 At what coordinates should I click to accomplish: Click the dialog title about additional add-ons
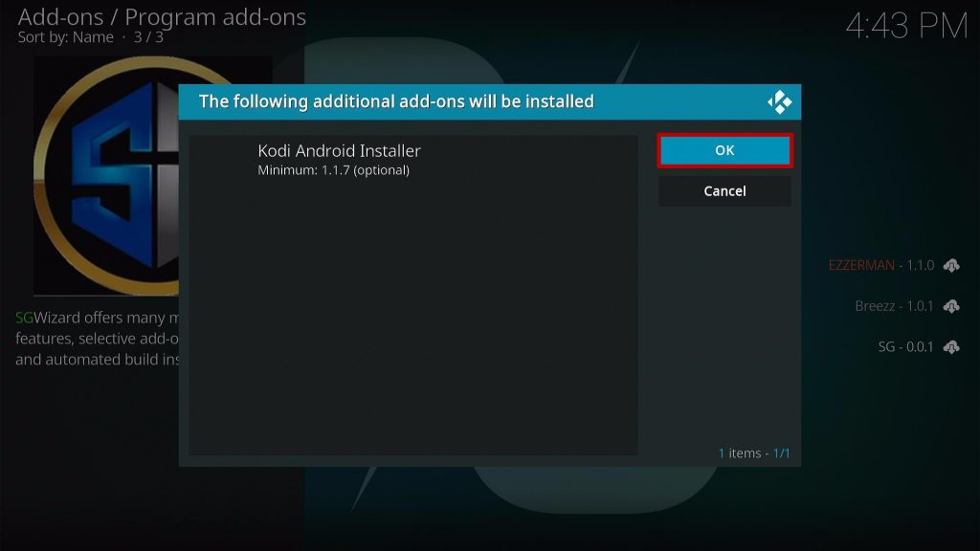(396, 101)
